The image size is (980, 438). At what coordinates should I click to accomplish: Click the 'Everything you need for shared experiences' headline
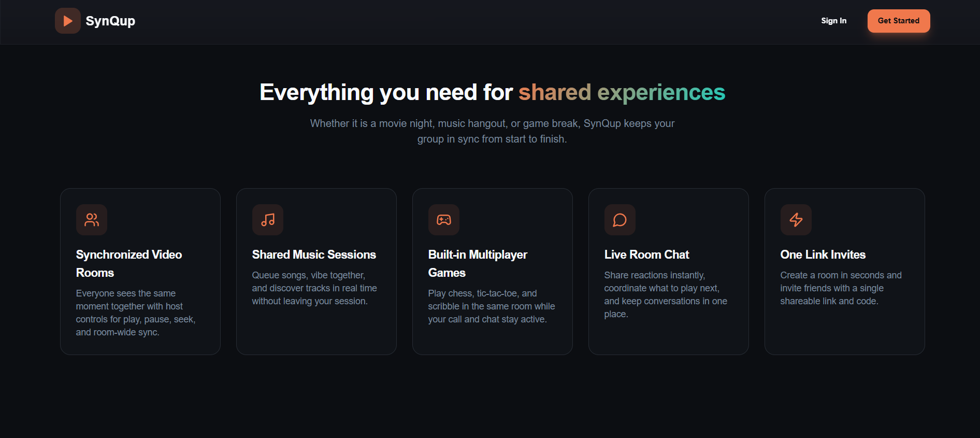[492, 92]
